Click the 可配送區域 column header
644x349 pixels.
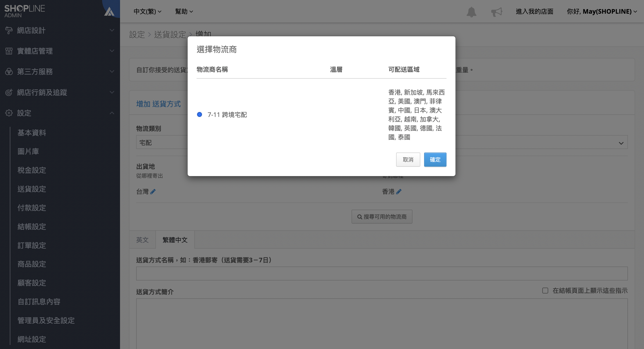coord(404,69)
